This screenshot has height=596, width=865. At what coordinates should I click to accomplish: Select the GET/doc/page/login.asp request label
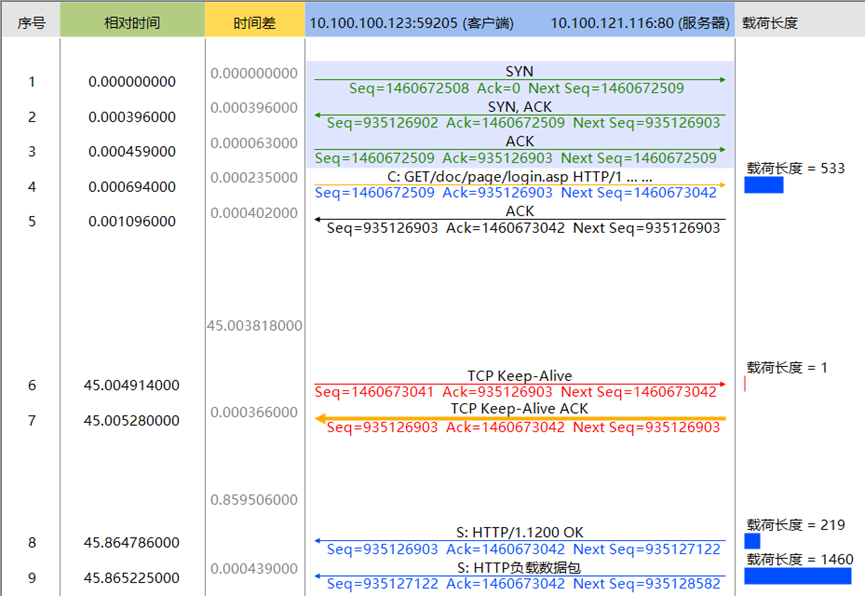point(520,177)
